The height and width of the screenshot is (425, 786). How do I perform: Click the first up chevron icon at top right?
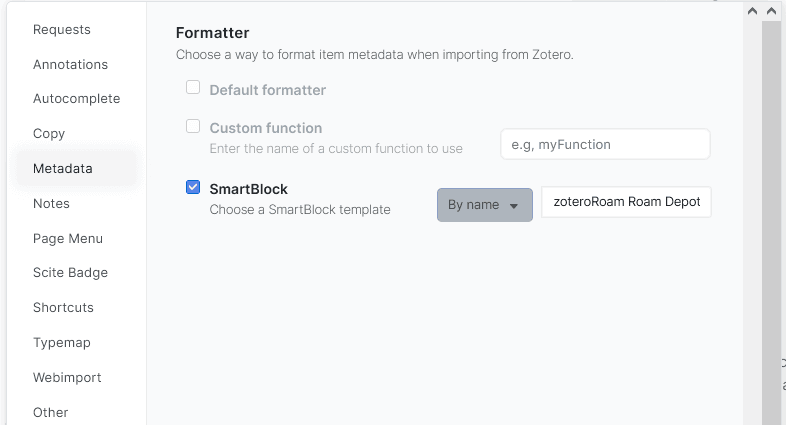click(x=752, y=11)
